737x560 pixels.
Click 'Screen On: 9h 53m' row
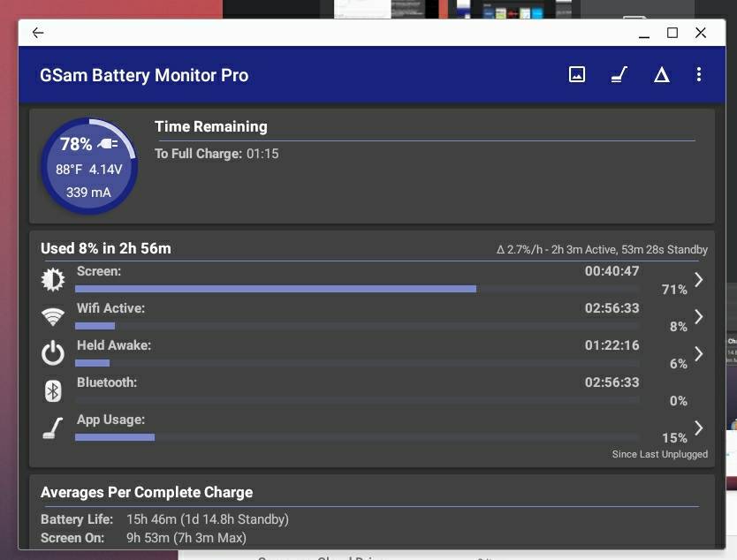pyautogui.click(x=143, y=537)
